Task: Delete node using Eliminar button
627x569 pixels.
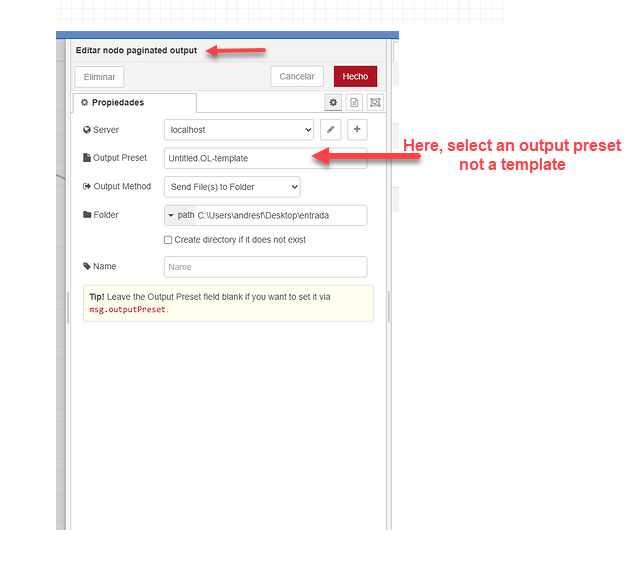Action: (x=99, y=77)
